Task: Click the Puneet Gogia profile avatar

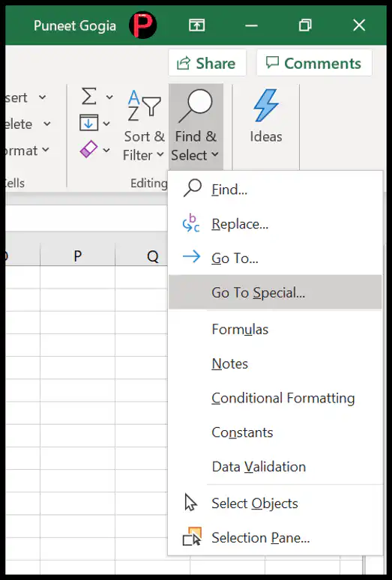Action: [x=142, y=25]
